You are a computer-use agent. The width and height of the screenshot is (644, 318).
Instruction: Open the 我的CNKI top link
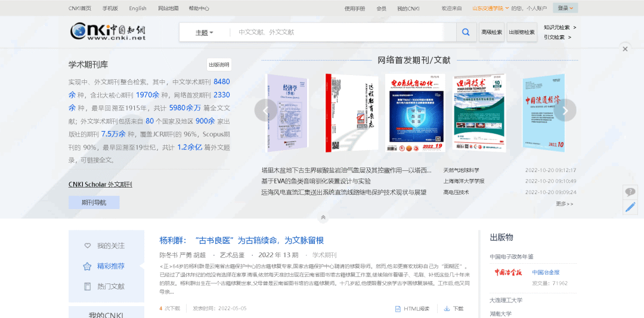pyautogui.click(x=408, y=8)
